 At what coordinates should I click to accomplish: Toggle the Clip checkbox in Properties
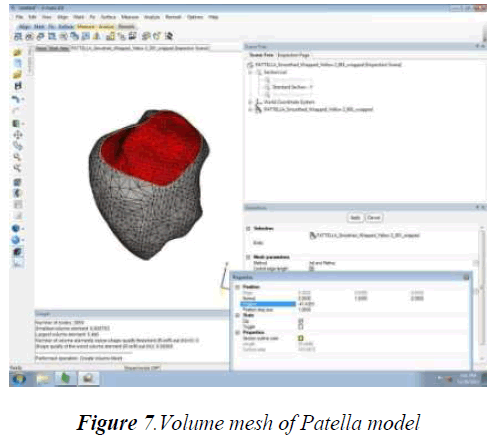point(301,321)
